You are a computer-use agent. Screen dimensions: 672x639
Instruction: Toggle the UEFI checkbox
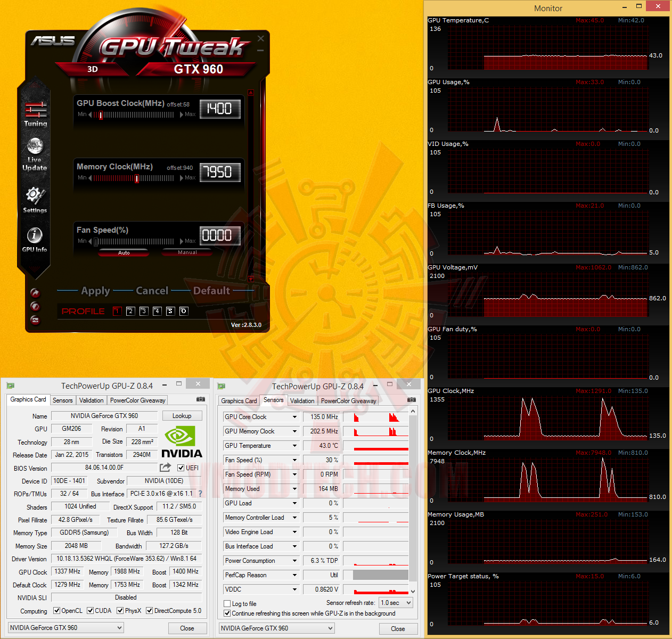coord(181,468)
